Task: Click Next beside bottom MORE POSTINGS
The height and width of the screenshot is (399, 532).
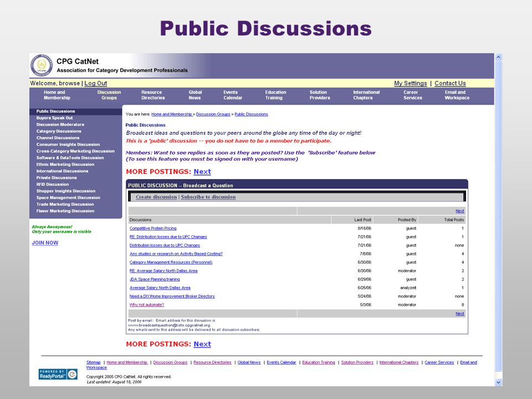Action: click(202, 344)
